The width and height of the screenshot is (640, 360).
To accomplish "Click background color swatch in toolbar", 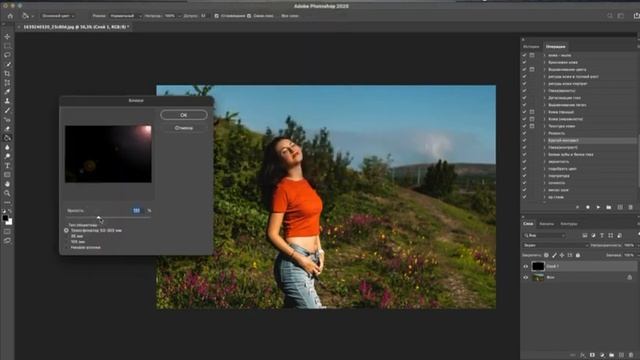I will point(9,222).
